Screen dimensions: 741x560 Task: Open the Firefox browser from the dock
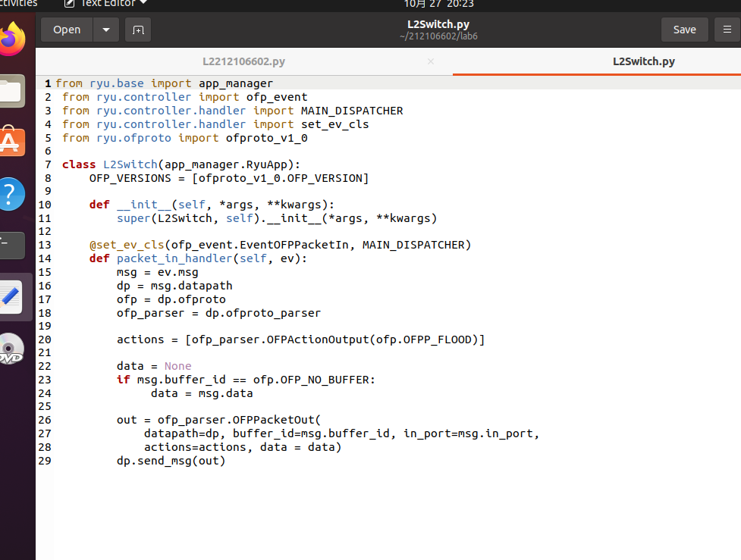coord(11,38)
